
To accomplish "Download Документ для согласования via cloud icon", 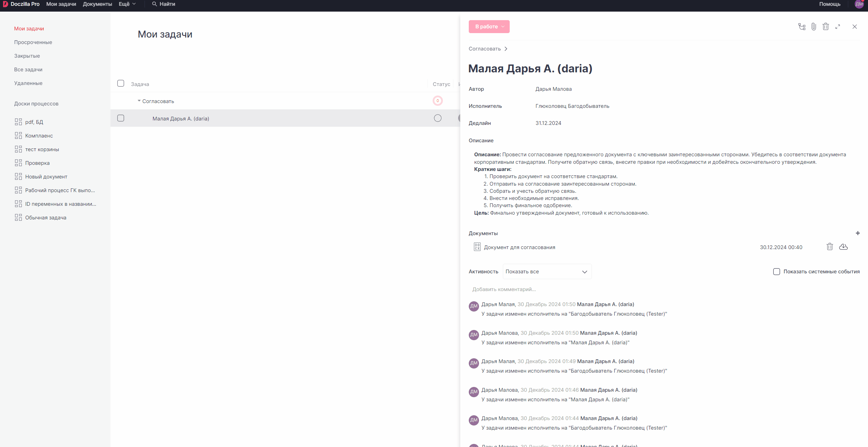I will pos(843,247).
